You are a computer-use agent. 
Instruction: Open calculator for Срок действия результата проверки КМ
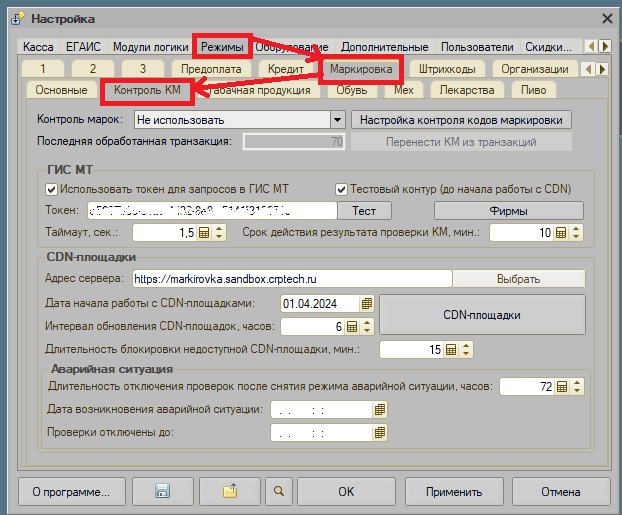561,233
